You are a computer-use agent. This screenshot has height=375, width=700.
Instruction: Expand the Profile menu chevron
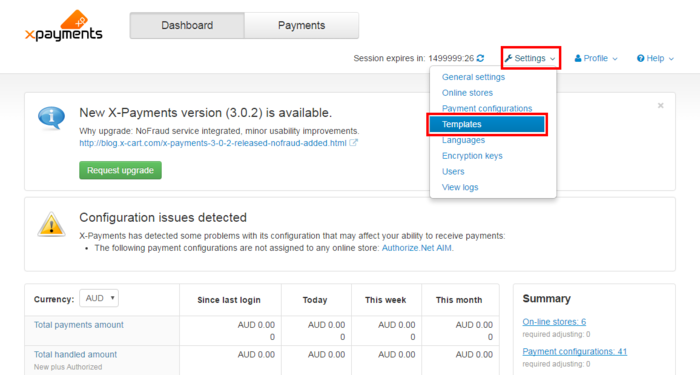click(615, 58)
